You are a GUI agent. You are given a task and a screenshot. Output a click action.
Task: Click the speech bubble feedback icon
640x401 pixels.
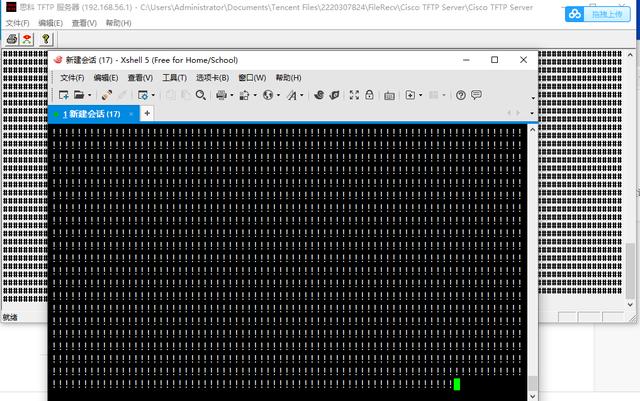tap(476, 95)
